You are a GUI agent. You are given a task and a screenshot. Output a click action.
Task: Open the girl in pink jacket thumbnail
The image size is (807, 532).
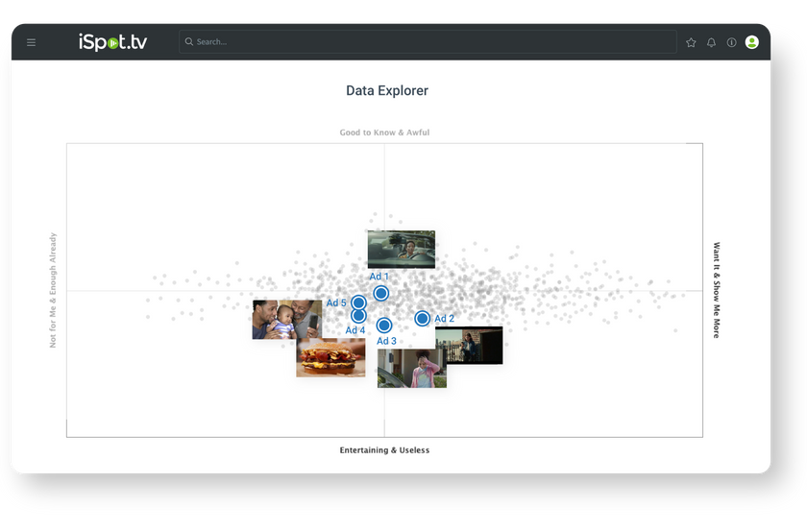411,369
